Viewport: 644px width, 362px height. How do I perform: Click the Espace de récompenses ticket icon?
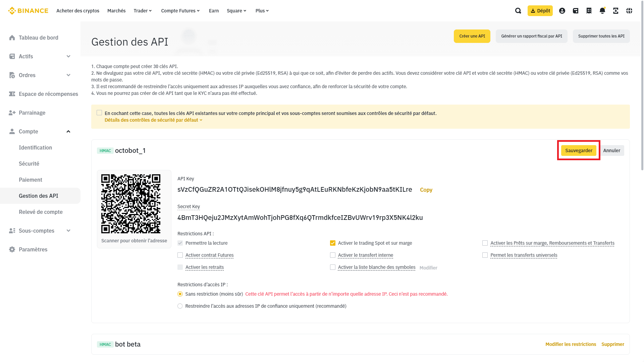12,94
